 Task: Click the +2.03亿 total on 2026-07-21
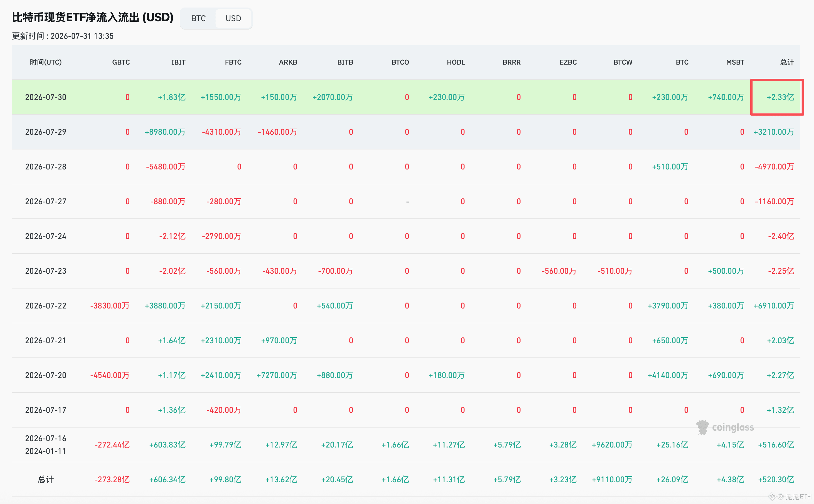(x=780, y=341)
